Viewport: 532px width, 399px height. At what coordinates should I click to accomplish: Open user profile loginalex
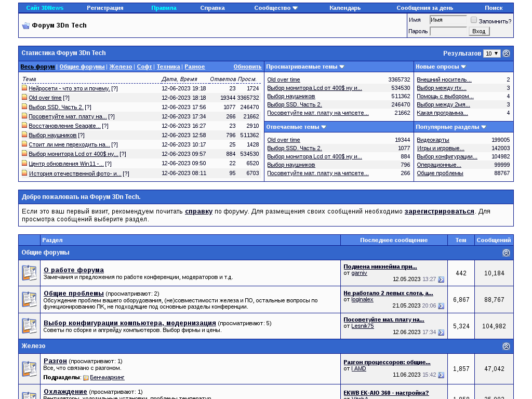click(x=362, y=299)
